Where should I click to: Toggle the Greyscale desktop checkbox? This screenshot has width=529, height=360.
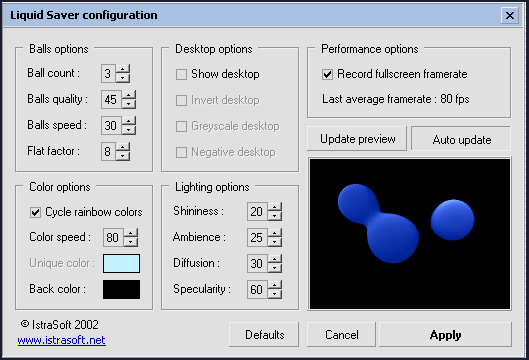tap(181, 126)
